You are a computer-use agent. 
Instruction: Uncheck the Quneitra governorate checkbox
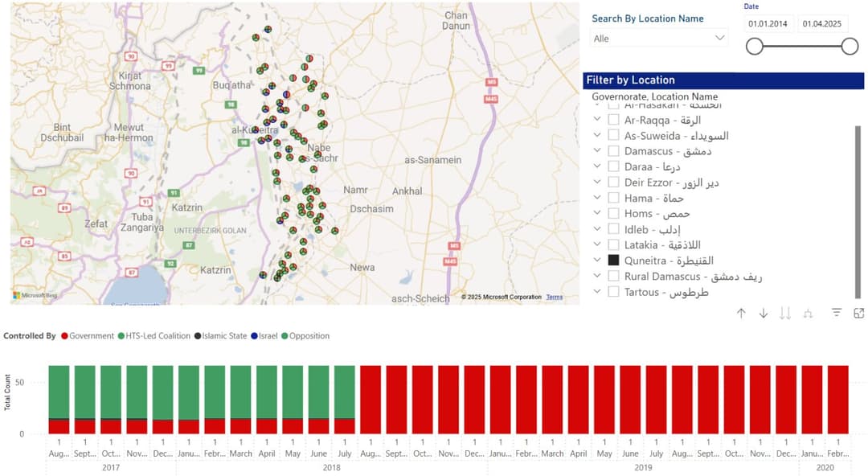click(613, 261)
